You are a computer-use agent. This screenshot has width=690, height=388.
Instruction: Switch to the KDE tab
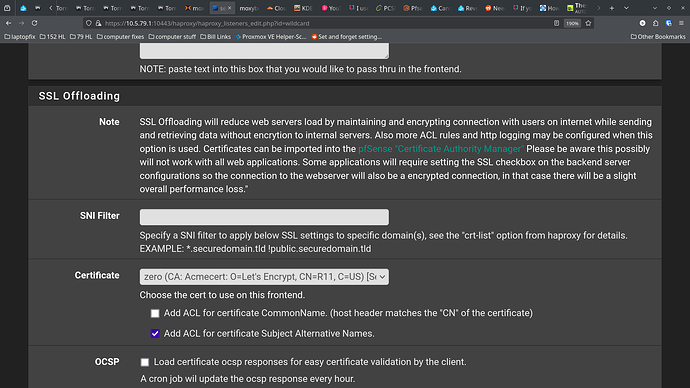coord(303,8)
